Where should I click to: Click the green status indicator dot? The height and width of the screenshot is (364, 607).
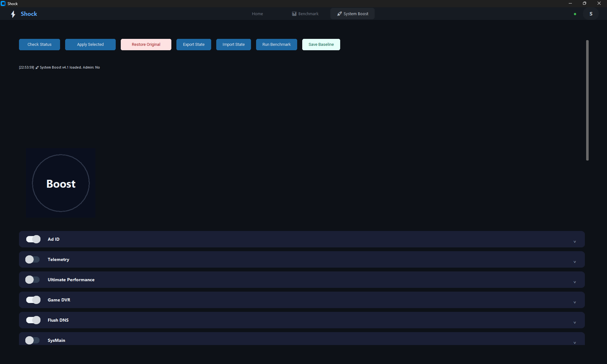(x=575, y=14)
